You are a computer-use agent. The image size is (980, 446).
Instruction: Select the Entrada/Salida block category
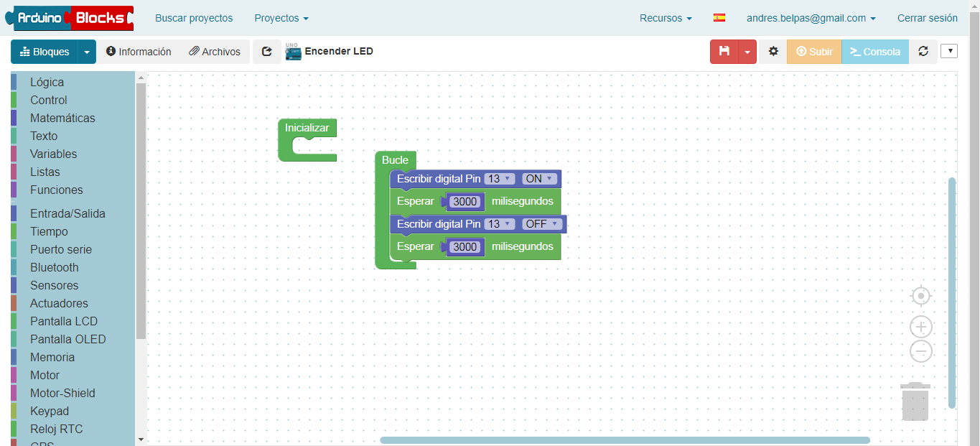tap(73, 213)
